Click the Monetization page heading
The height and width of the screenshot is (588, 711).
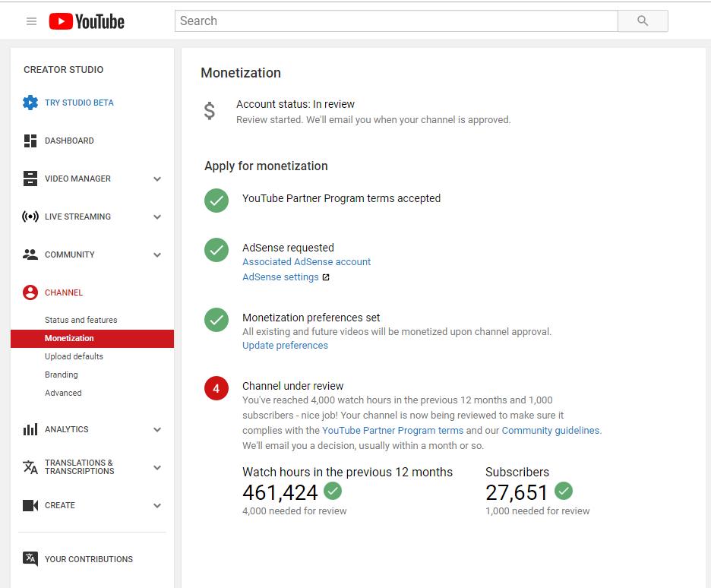pos(241,73)
